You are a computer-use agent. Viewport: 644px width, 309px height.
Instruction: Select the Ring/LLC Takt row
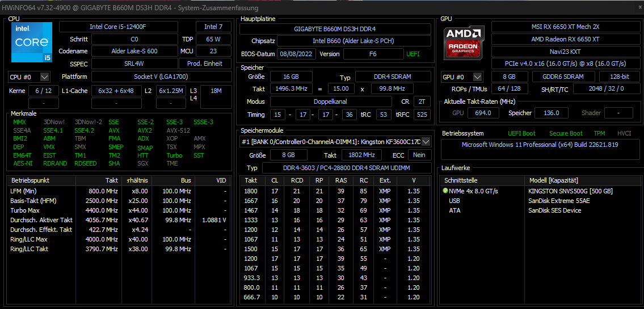tap(118, 249)
